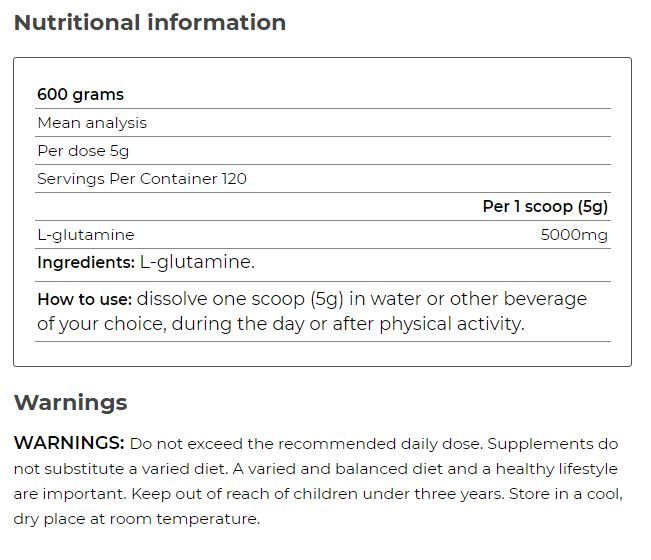
Task: Click the Nutritional information heading
Action: click(150, 22)
